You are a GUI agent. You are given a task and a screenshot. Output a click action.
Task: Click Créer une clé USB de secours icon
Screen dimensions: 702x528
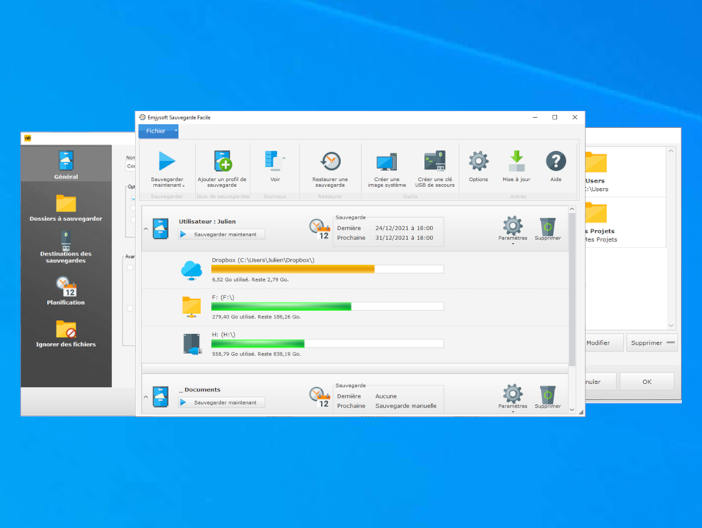point(435,161)
